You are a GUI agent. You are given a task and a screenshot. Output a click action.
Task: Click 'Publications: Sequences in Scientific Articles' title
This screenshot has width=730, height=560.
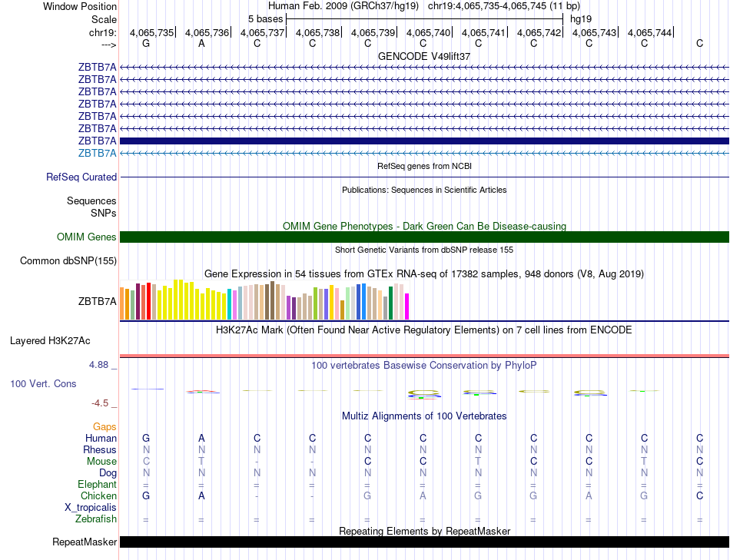click(x=424, y=190)
